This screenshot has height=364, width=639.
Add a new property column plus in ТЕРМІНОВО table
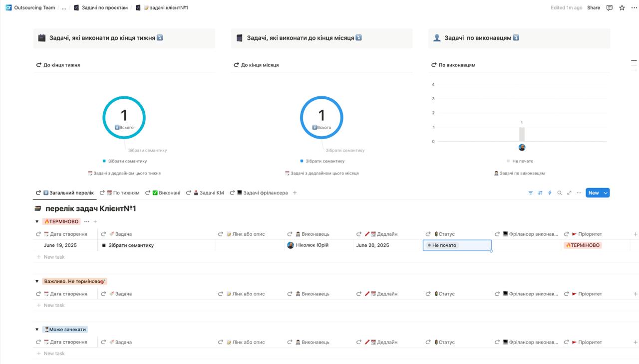[x=635, y=234]
